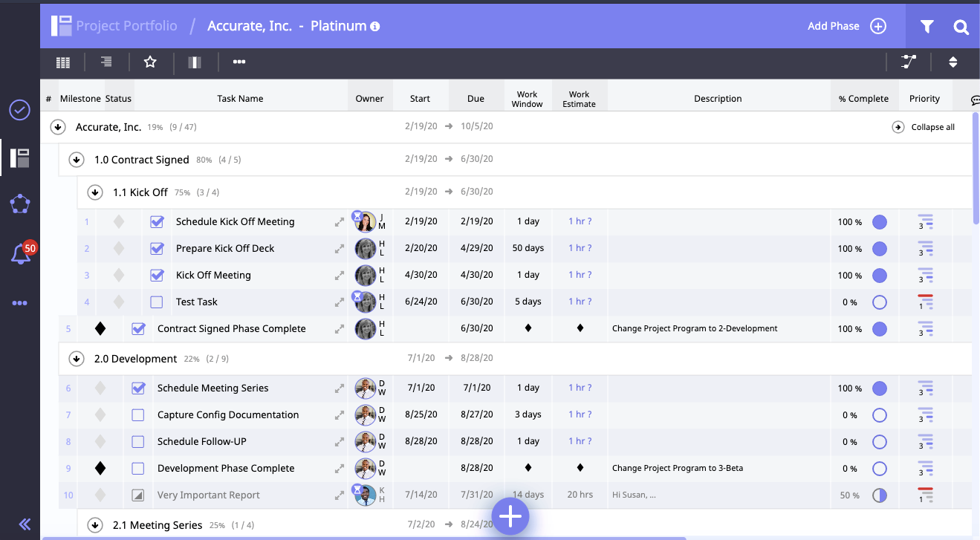Image resolution: width=980 pixels, height=540 pixels.
Task: Click the dependency path icon in toolbar
Action: pyautogui.click(x=909, y=62)
